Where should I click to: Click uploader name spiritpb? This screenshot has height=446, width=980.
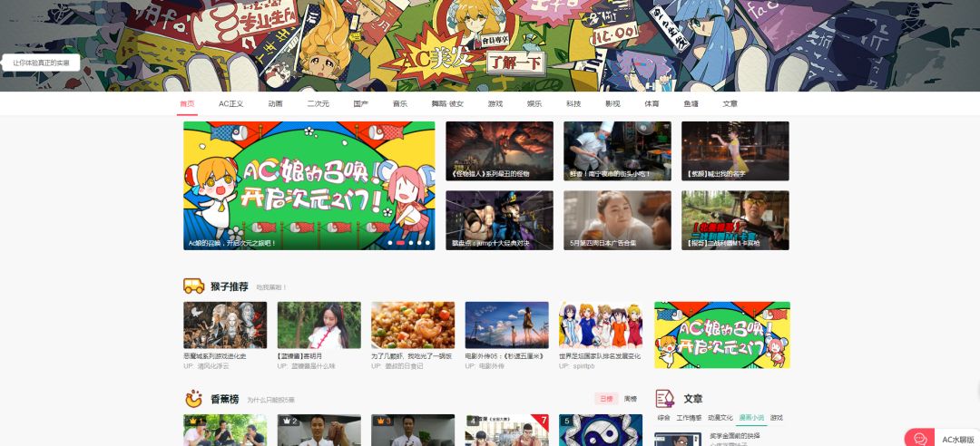tap(583, 366)
